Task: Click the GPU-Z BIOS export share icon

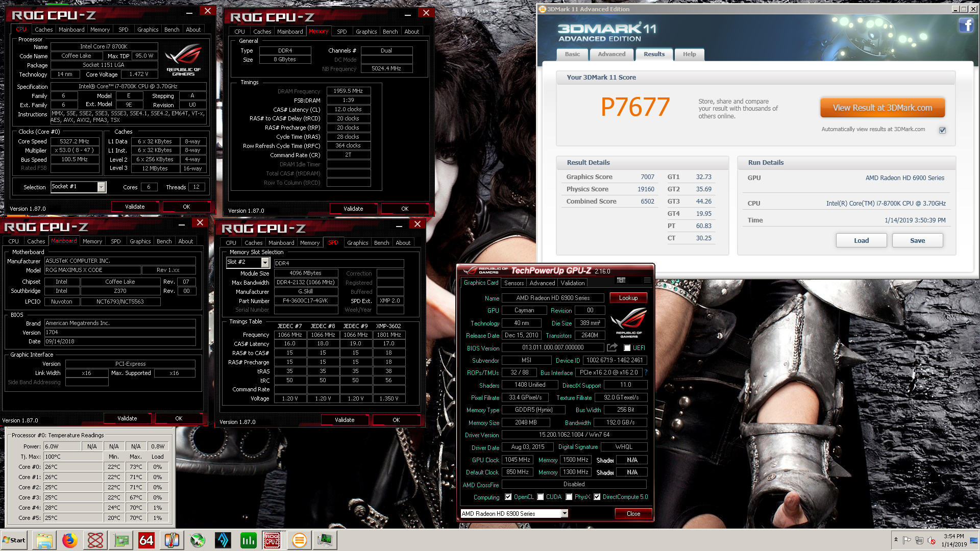Action: pyautogui.click(x=612, y=347)
